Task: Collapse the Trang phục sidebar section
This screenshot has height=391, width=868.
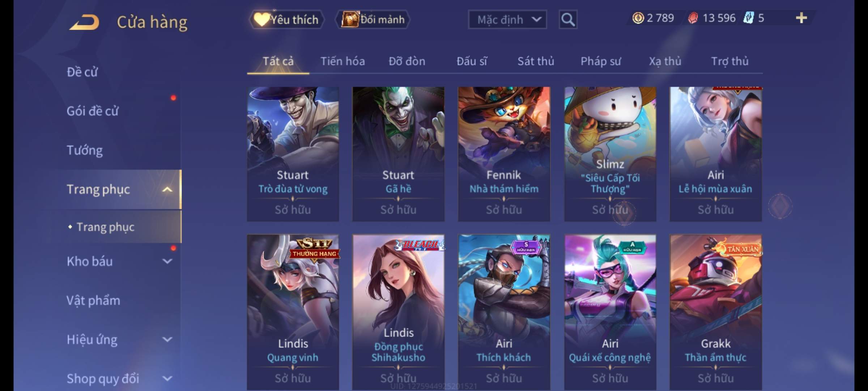Action: point(167,189)
